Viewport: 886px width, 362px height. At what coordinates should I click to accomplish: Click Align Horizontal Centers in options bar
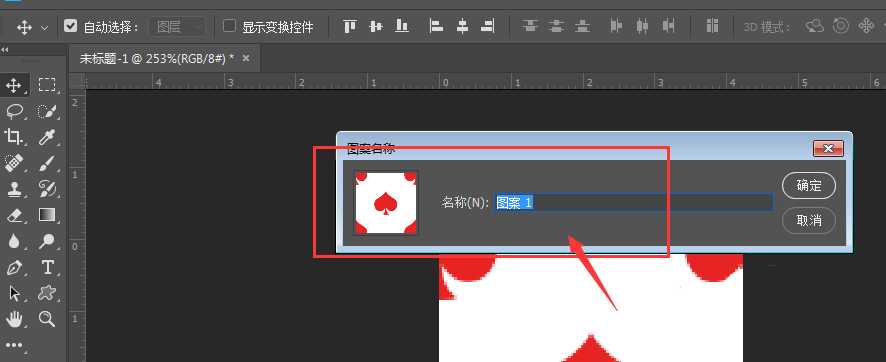click(x=462, y=26)
